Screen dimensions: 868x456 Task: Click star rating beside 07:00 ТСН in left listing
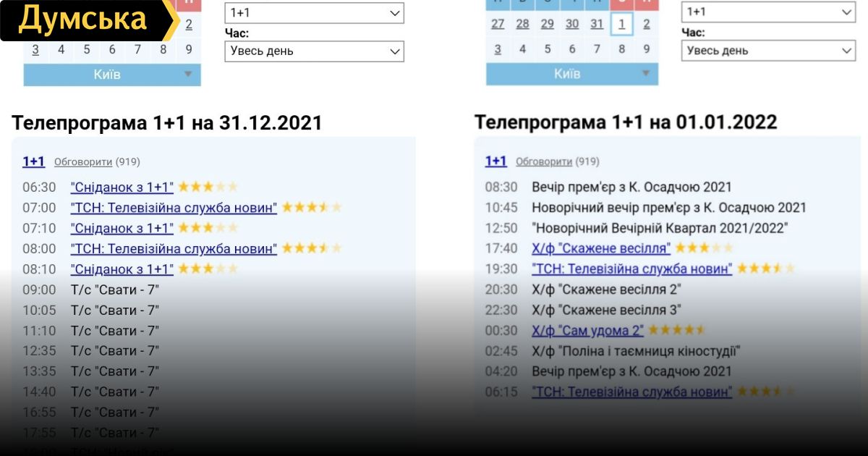pos(311,208)
